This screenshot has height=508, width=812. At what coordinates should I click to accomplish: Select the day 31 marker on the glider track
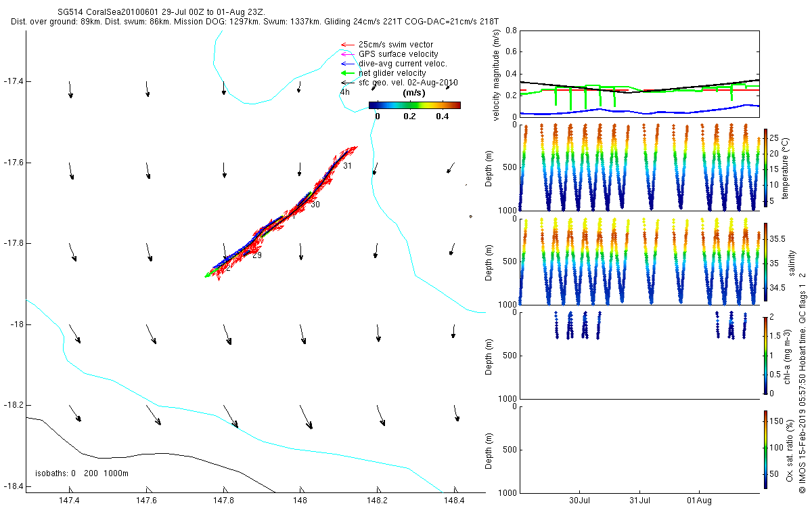[x=347, y=166]
